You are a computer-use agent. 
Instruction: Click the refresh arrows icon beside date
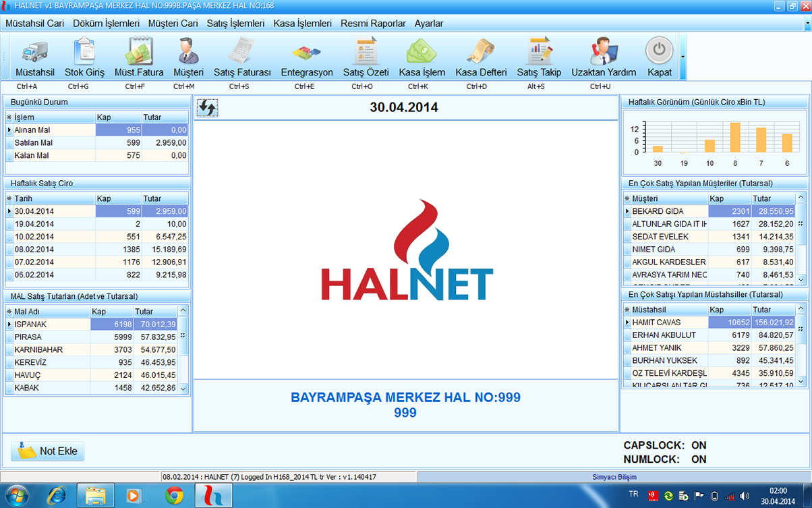tap(207, 107)
